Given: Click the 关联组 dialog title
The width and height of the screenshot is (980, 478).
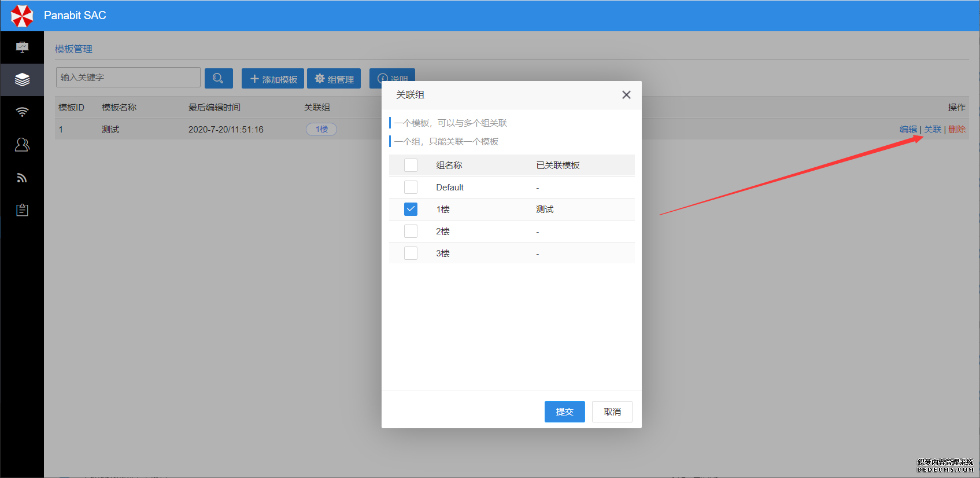Looking at the screenshot, I should tap(410, 95).
